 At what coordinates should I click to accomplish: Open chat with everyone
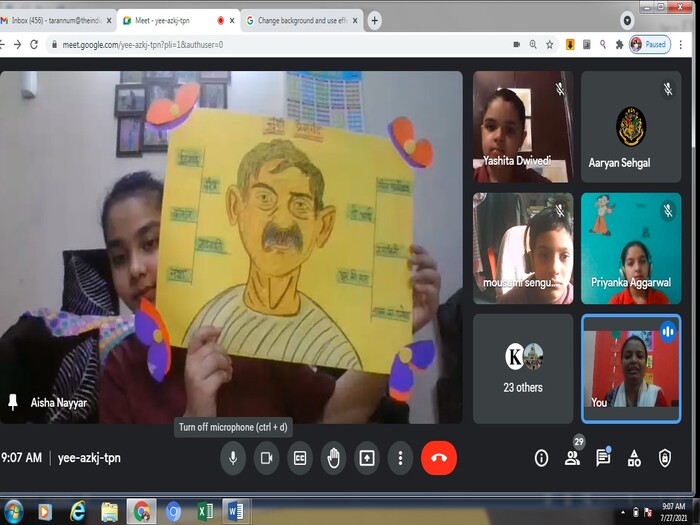click(x=603, y=458)
